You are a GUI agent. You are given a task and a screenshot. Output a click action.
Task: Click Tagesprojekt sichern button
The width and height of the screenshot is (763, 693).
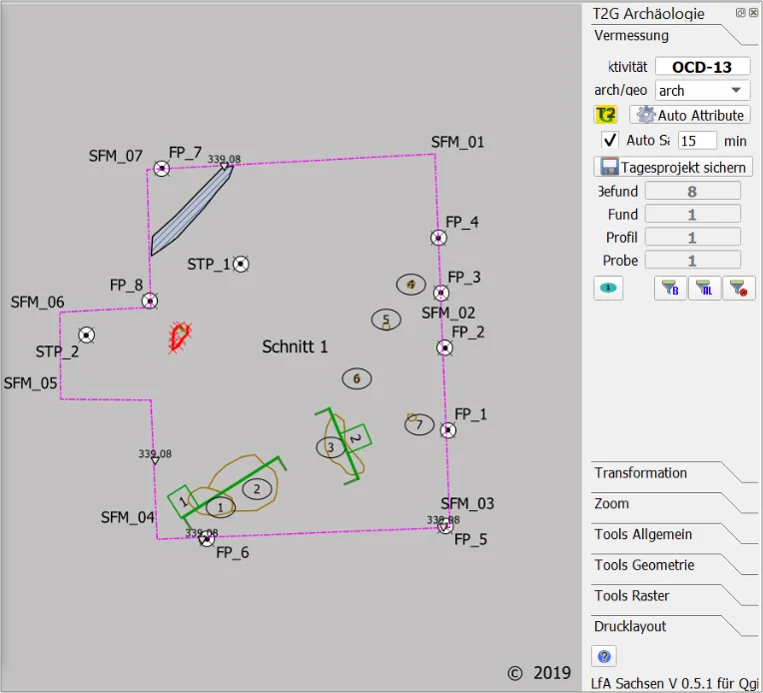673,167
